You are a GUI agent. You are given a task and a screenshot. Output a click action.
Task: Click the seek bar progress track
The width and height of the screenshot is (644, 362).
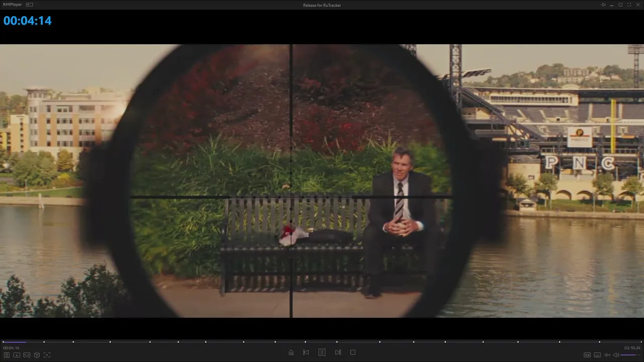pyautogui.click(x=322, y=342)
